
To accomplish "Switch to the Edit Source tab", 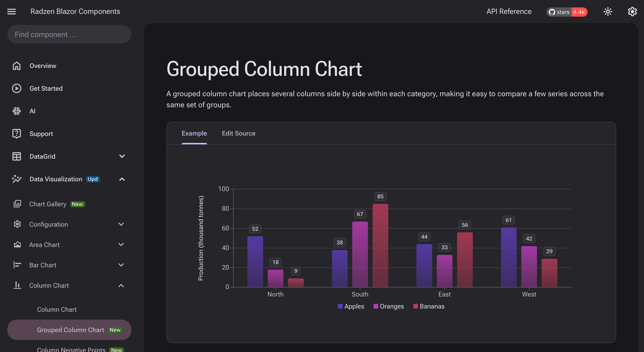I will [x=239, y=133].
